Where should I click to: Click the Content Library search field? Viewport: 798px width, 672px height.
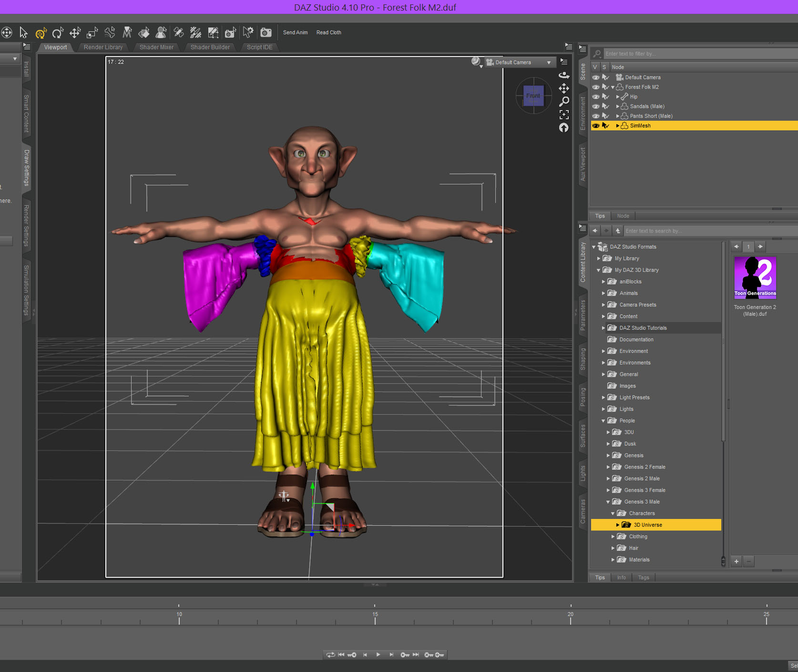pos(710,231)
